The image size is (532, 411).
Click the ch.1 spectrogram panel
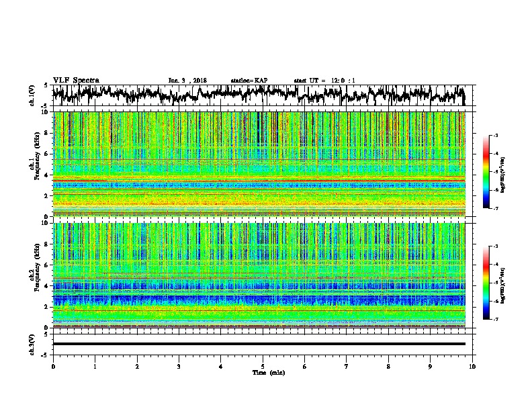259,164
